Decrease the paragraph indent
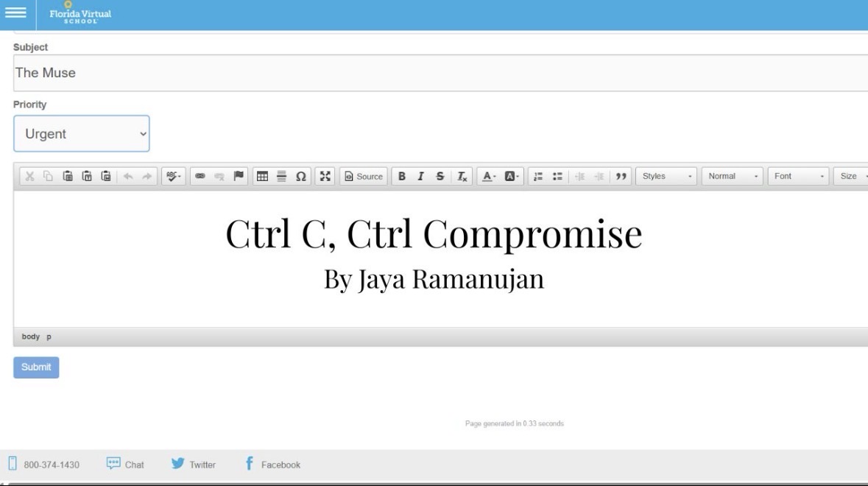This screenshot has width=868, height=486. (x=579, y=176)
